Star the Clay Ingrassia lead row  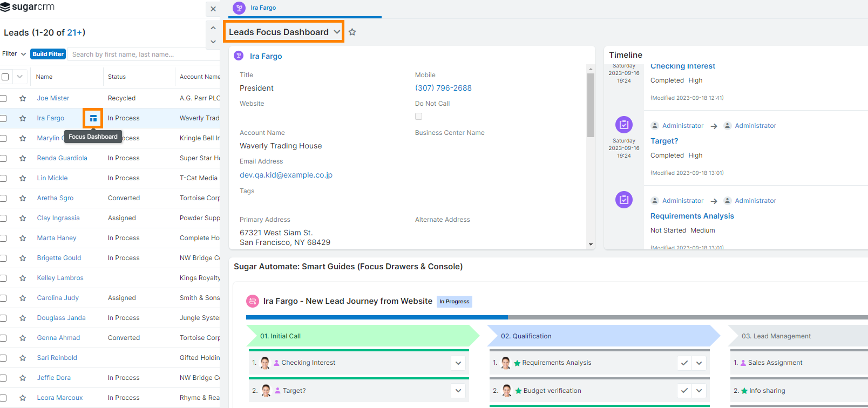coord(23,218)
